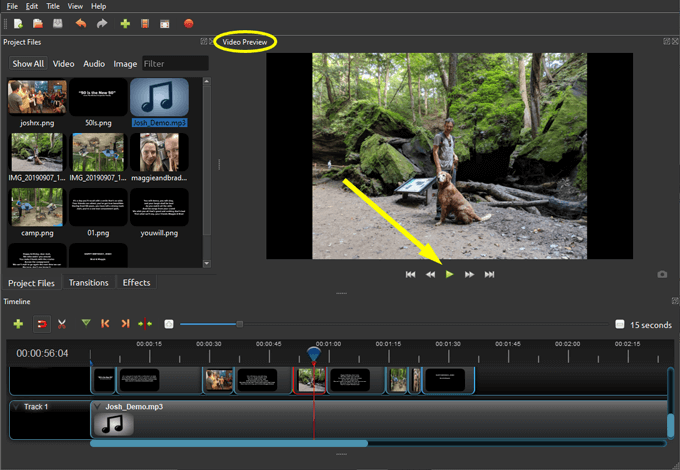Switch to the Transitions tab
The width and height of the screenshot is (680, 470).
point(88,283)
